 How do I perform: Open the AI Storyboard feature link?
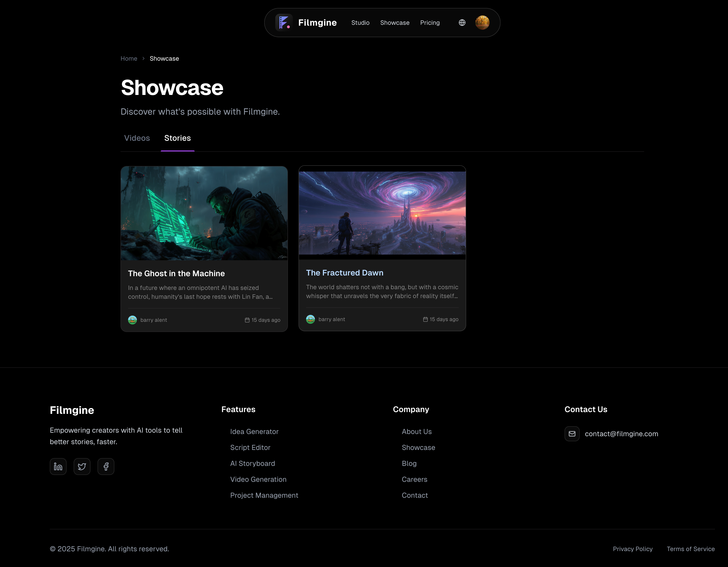pyautogui.click(x=252, y=463)
